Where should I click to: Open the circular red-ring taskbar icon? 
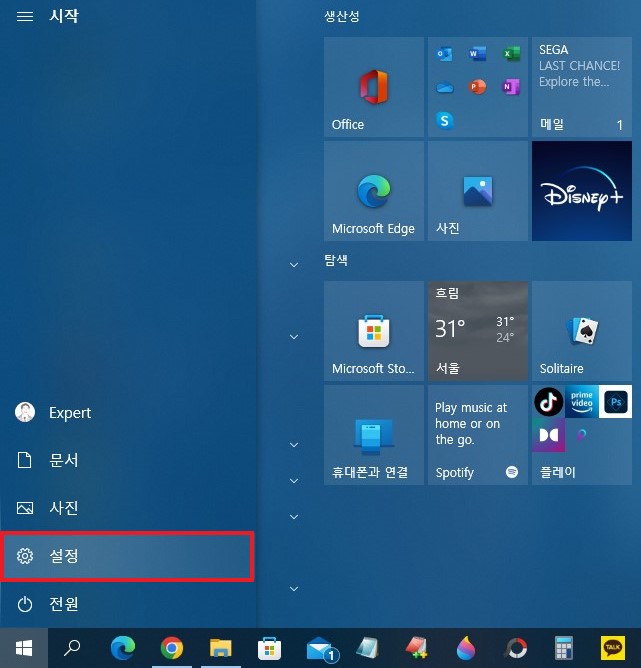(515, 648)
